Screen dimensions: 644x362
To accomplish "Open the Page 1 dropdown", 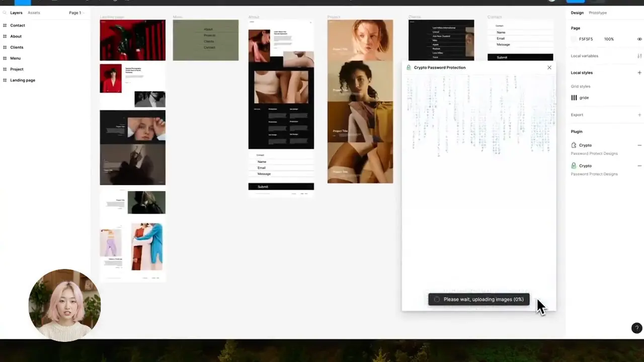I will coord(76,13).
